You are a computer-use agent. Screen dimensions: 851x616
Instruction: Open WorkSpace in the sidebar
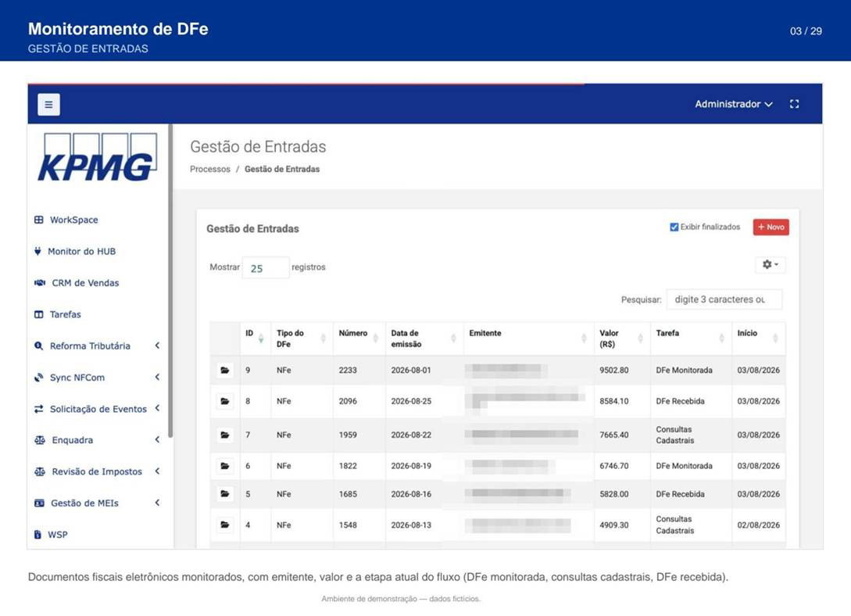click(x=66, y=220)
